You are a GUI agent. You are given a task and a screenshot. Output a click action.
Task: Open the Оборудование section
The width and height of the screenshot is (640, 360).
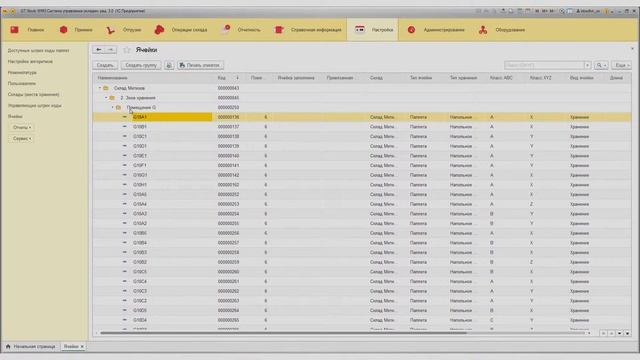tap(502, 30)
